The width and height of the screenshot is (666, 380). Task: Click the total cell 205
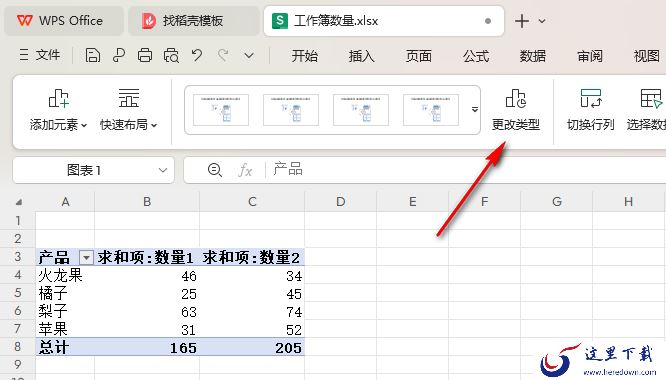coord(252,347)
